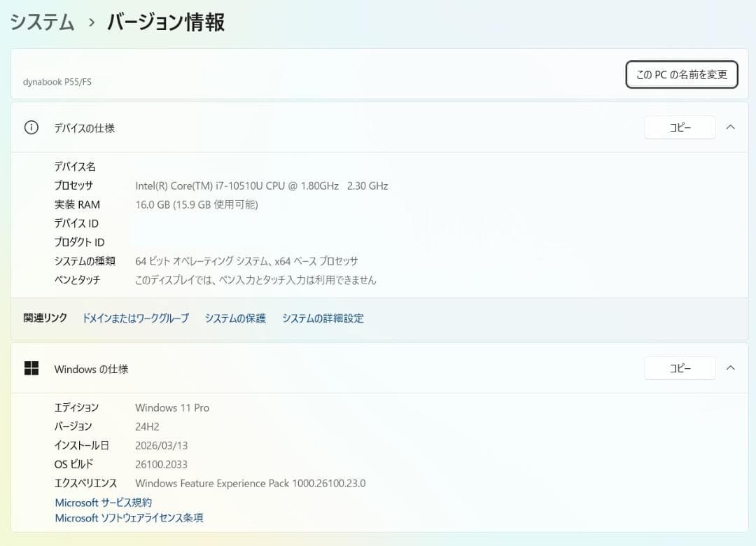Click the ペンとタッチ label
This screenshot has width=756, height=546.
pos(77,280)
